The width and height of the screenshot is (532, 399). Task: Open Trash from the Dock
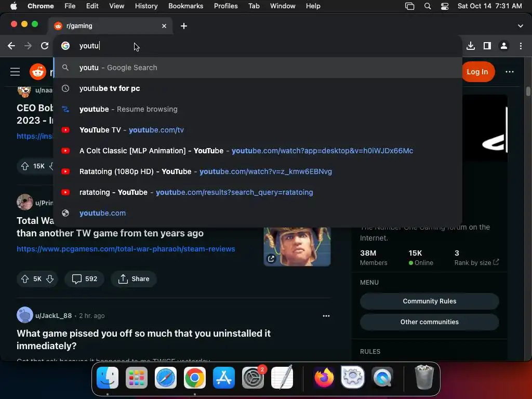pos(424,378)
